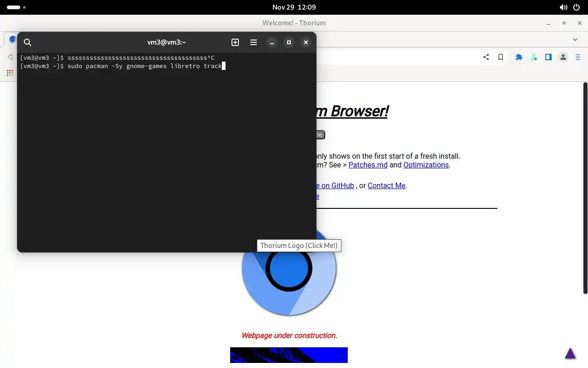Click the Thorium page vertical scrollbar

click(585, 188)
